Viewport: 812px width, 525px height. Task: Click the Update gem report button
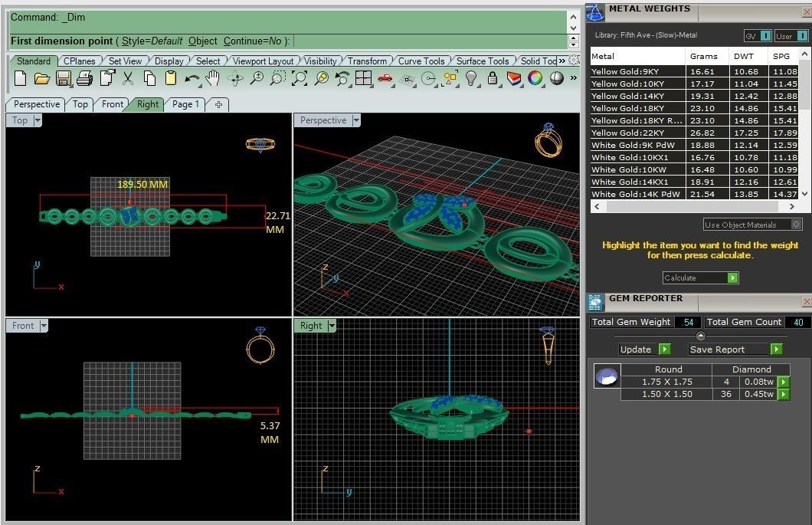(x=645, y=349)
